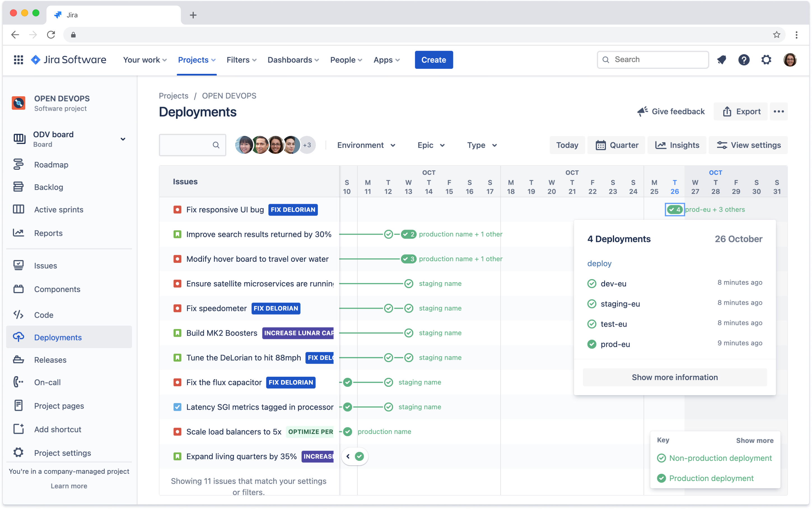Viewport: 812px width, 509px height.
Task: Open the Projects breadcrumb menu
Action: pyautogui.click(x=174, y=96)
